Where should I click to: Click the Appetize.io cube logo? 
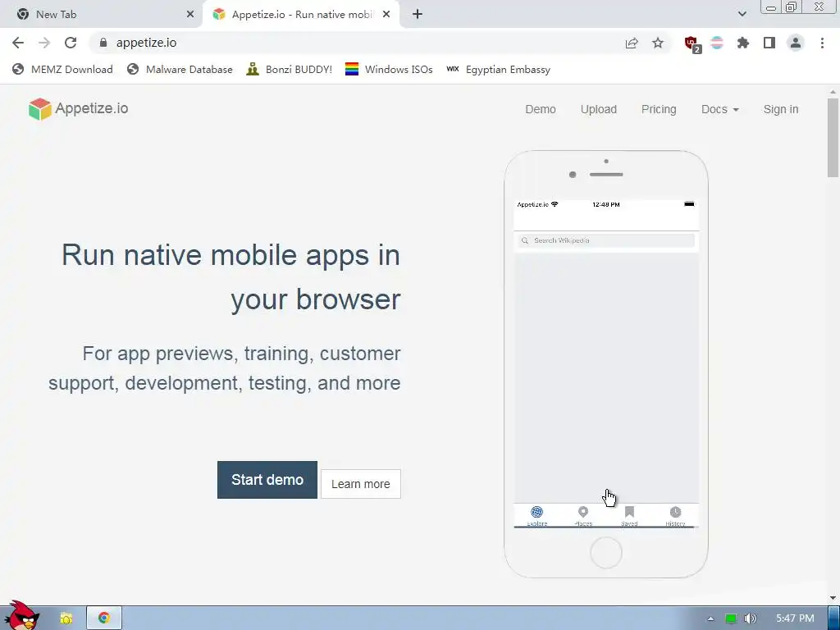pos(39,109)
